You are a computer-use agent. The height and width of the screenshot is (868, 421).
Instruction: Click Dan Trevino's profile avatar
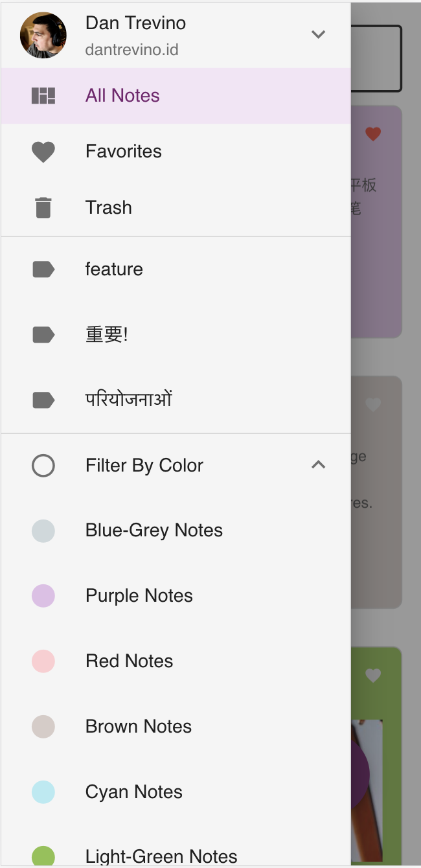(43, 35)
